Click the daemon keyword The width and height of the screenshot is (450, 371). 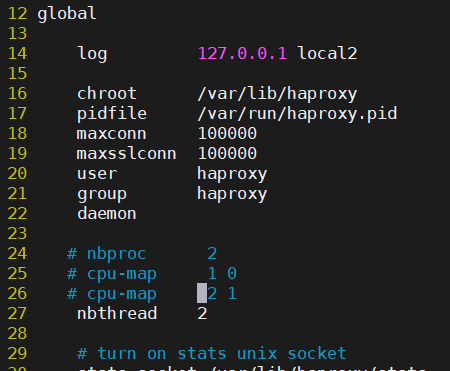(107, 213)
